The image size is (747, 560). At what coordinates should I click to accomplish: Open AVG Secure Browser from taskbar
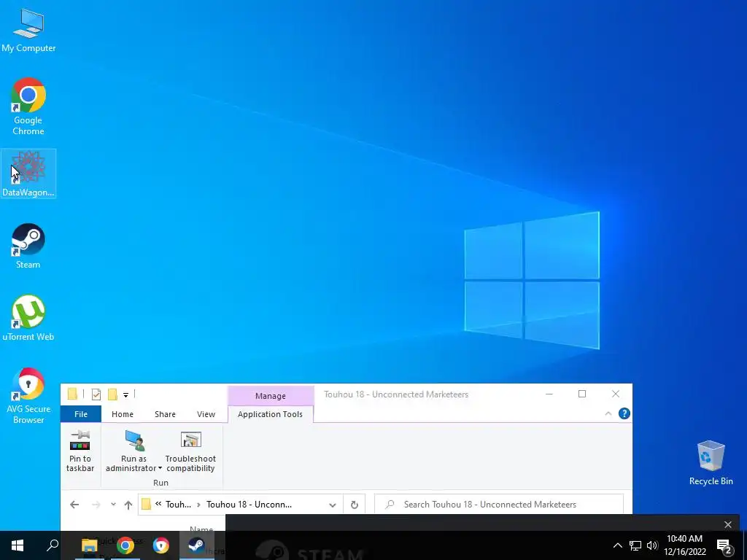(161, 545)
